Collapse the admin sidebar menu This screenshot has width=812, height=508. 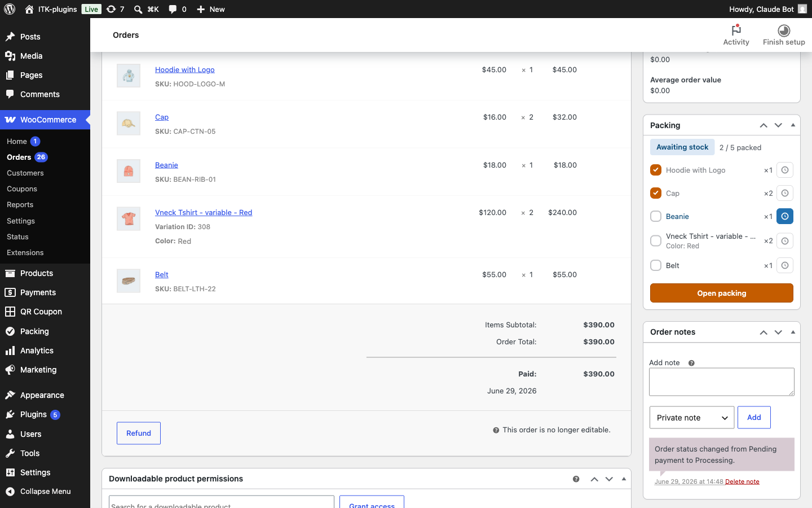pyautogui.click(x=45, y=492)
